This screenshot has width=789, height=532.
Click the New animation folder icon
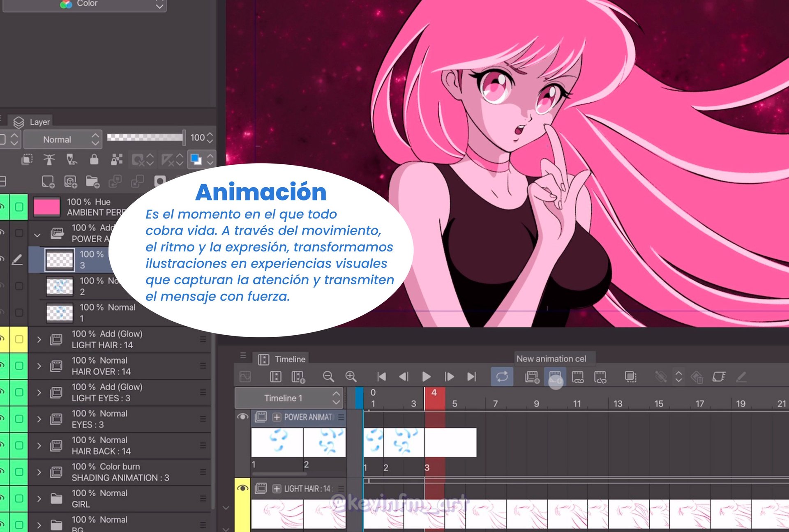pos(532,376)
